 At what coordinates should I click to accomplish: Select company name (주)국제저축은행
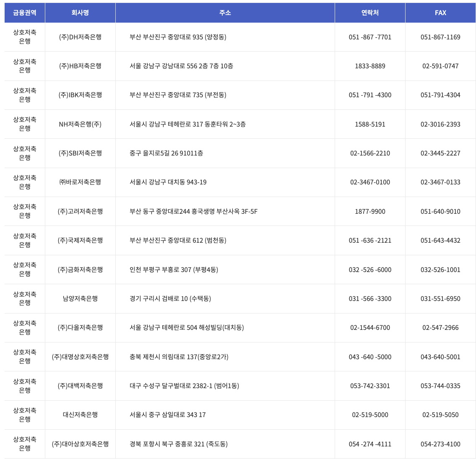pyautogui.click(x=80, y=240)
